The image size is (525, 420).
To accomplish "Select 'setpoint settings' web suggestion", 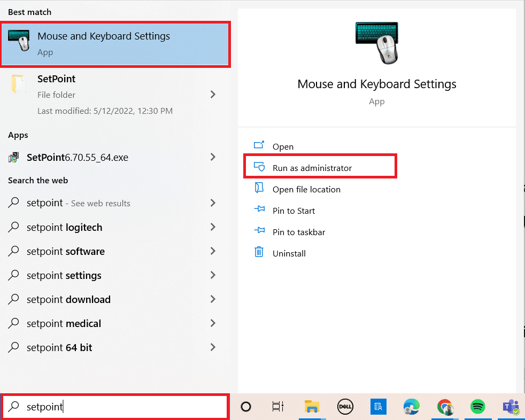I will [115, 275].
